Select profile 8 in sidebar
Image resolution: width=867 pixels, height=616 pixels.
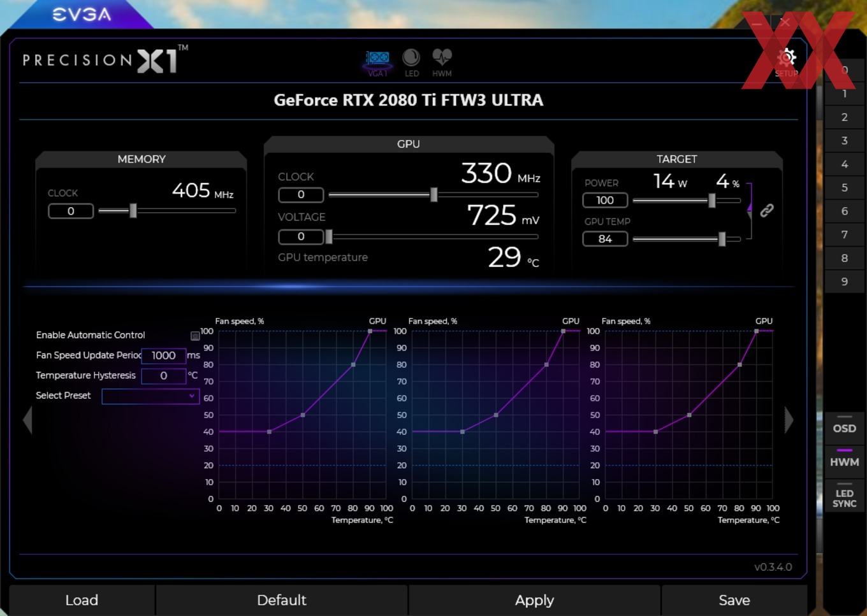click(845, 258)
